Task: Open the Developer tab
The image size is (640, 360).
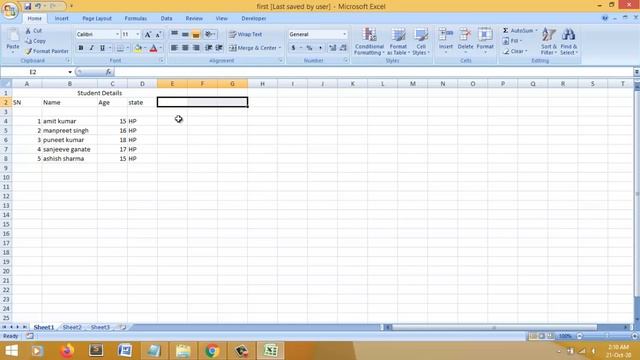Action: click(253, 18)
